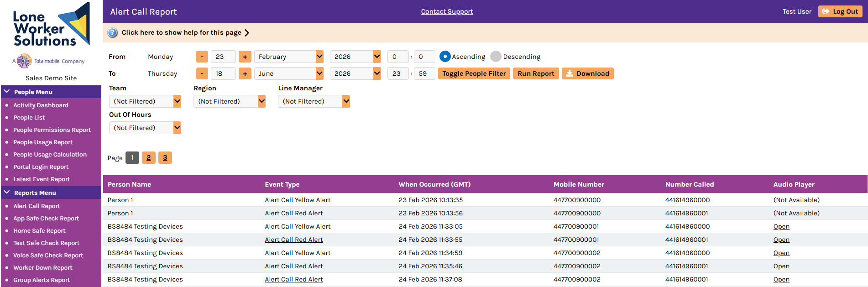Open audio for the 11:33:05 alert
868x287 pixels.
point(781,226)
